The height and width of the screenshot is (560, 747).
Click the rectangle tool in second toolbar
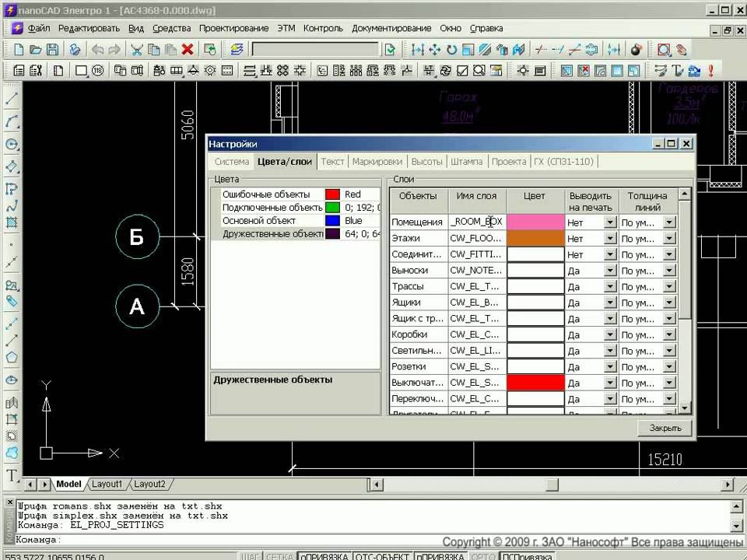pyautogui.click(x=81, y=71)
